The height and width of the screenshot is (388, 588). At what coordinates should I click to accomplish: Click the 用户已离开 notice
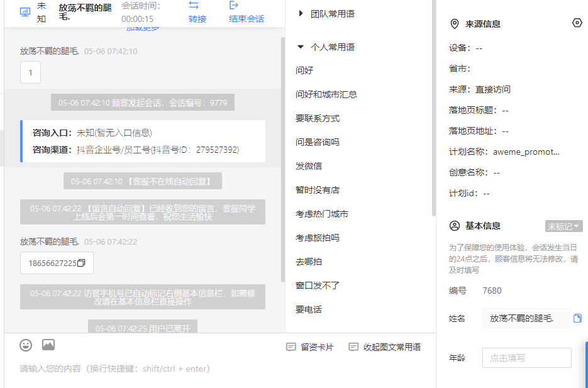coord(143,328)
